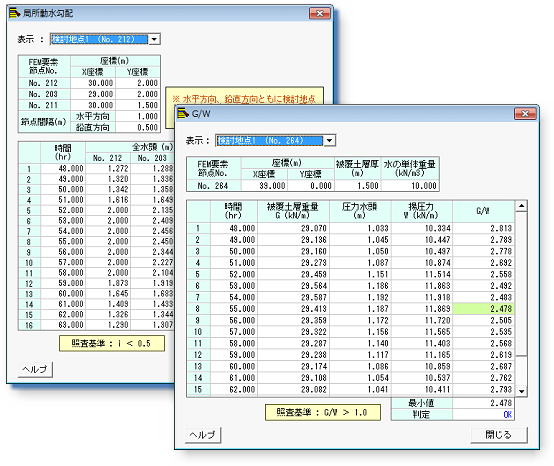Select 被覆土層重量 cell 29.070
The image size is (554, 466).
pos(293,228)
